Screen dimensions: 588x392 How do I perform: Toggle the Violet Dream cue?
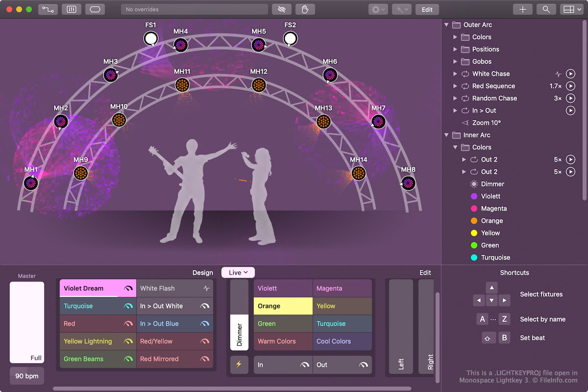point(98,288)
